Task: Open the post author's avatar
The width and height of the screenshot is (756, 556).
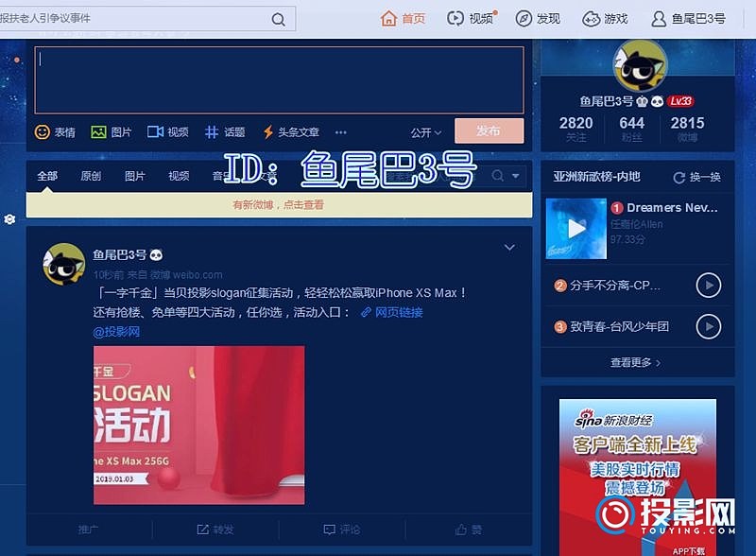Action: pos(64,265)
